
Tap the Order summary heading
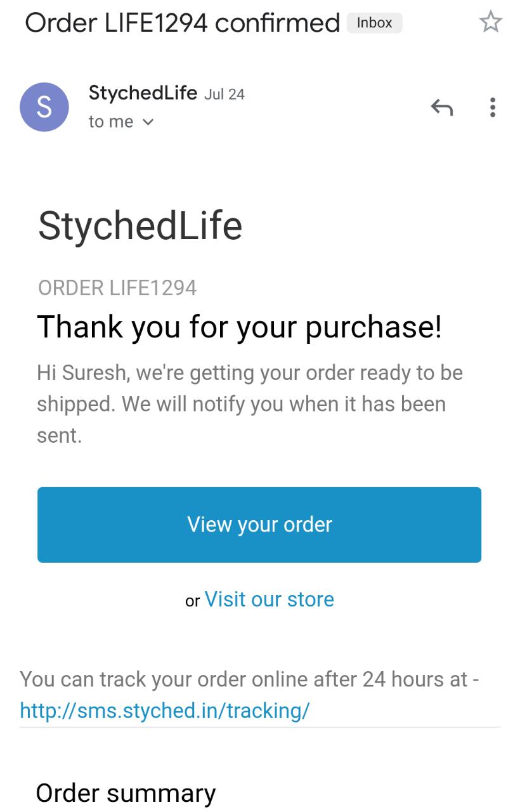pyautogui.click(x=126, y=793)
